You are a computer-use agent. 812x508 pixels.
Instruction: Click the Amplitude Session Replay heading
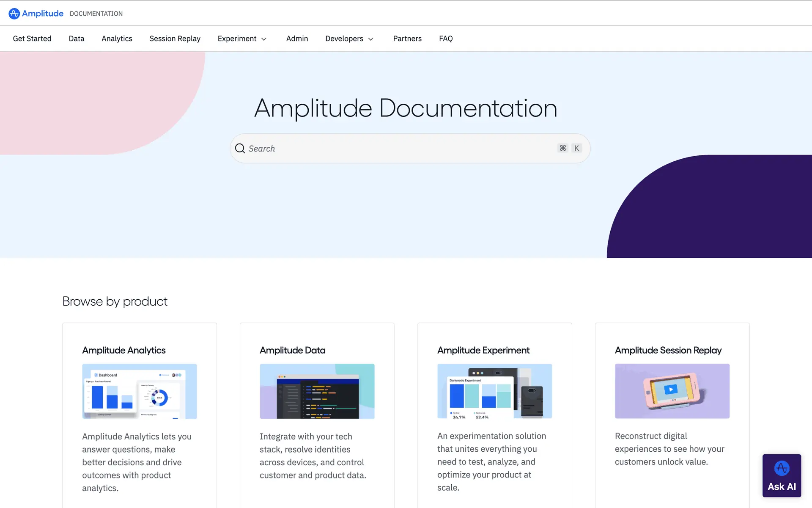[668, 350]
